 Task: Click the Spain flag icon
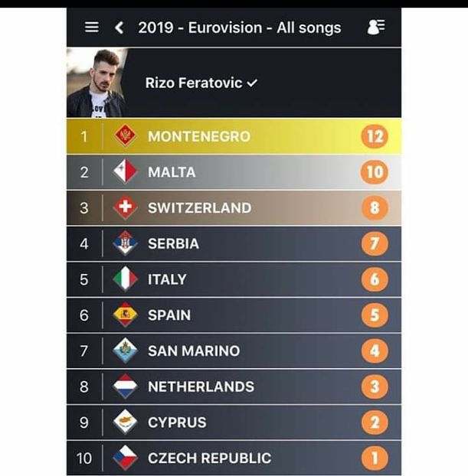(x=125, y=315)
